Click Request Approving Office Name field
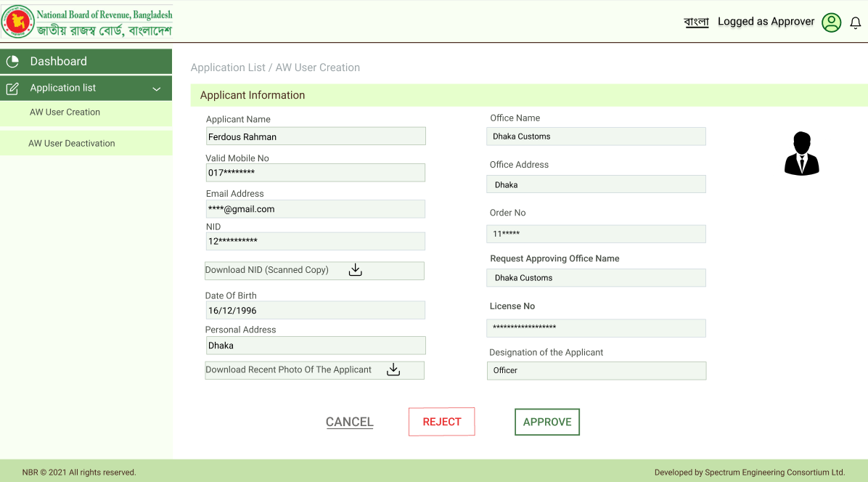The image size is (868, 482). pos(596,278)
